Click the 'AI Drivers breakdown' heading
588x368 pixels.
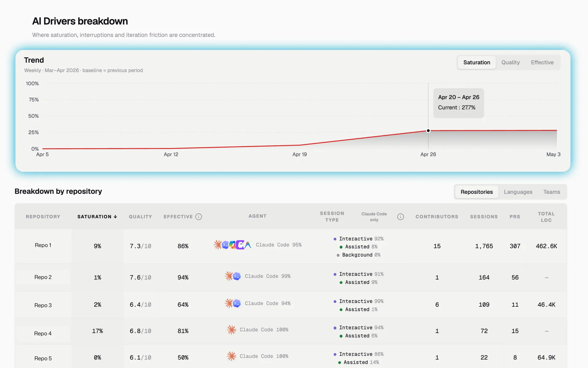point(80,21)
